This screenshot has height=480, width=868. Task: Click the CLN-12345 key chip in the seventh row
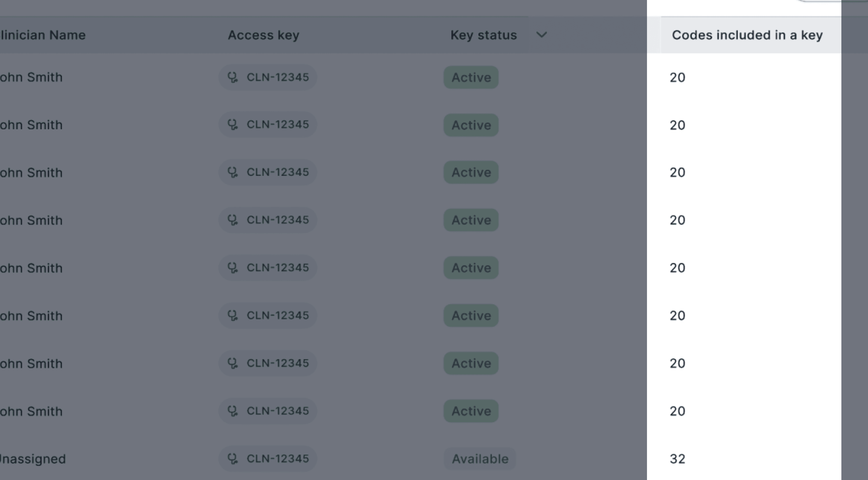coord(268,364)
